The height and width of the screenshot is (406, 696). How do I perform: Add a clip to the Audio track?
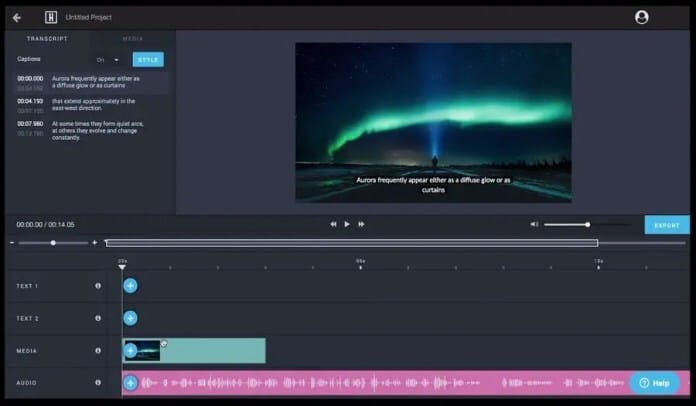tap(130, 383)
